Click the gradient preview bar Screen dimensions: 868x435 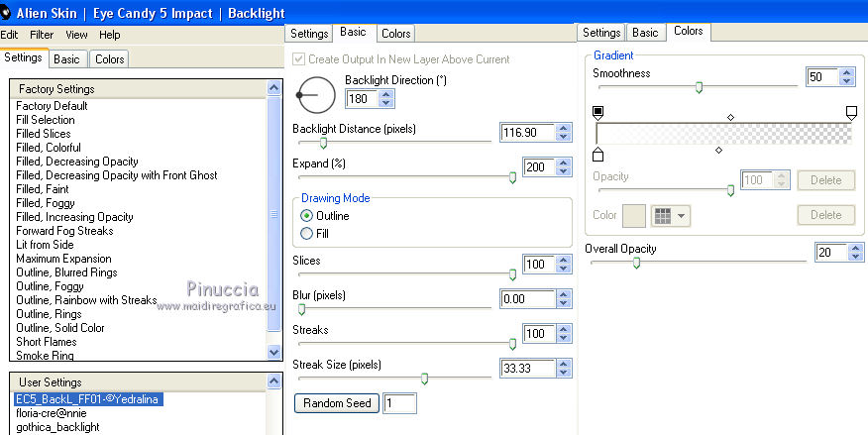click(x=723, y=134)
